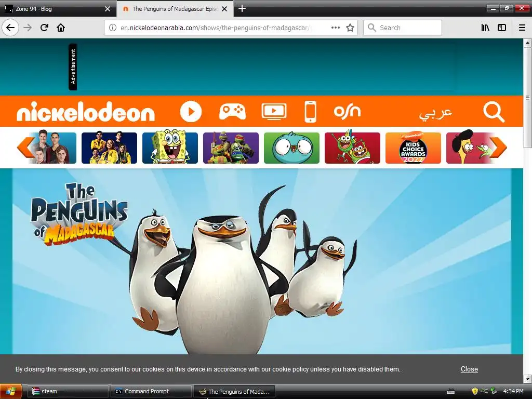The width and height of the screenshot is (532, 399).
Task: Select Penguins of Mada... taskbar button
Action: coord(234,392)
